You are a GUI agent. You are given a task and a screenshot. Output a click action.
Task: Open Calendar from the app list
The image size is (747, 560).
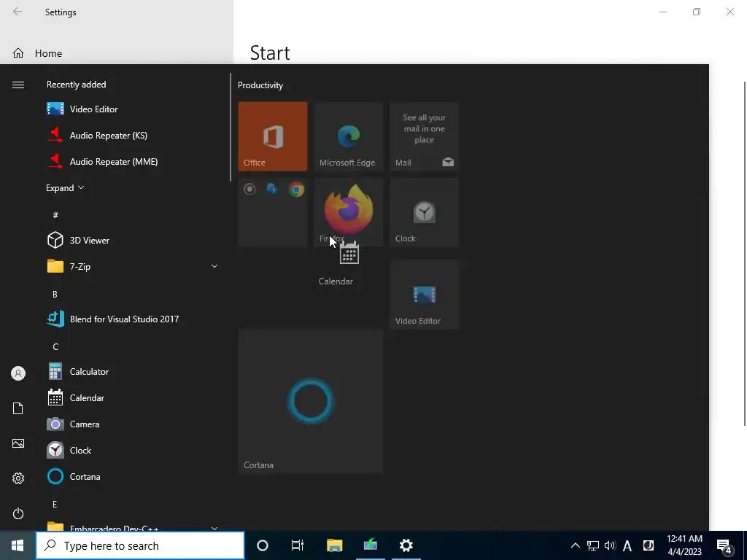point(133,397)
